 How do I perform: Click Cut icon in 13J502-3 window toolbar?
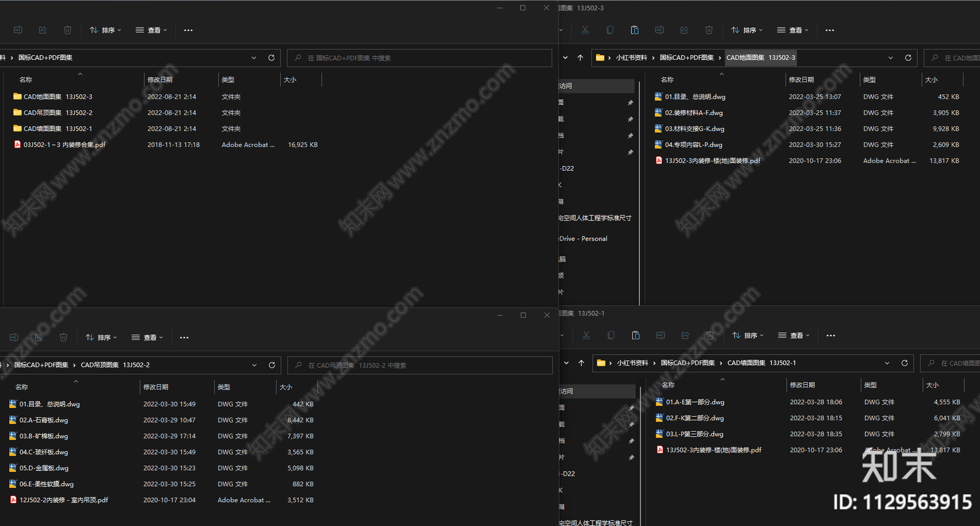[585, 30]
